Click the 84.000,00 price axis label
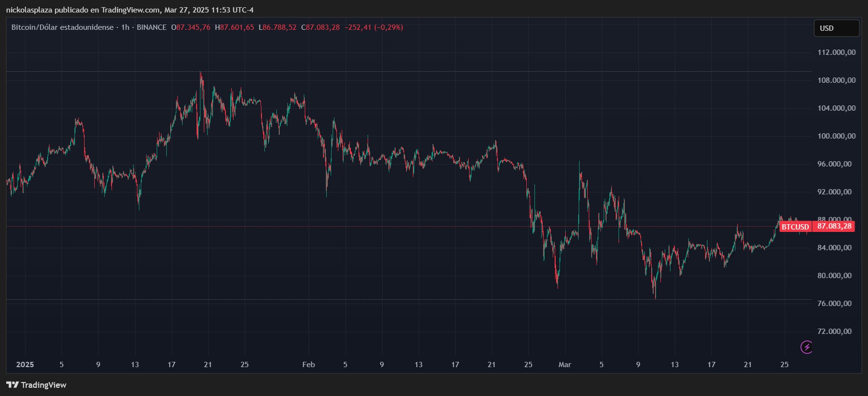The width and height of the screenshot is (868, 396). pyautogui.click(x=834, y=248)
